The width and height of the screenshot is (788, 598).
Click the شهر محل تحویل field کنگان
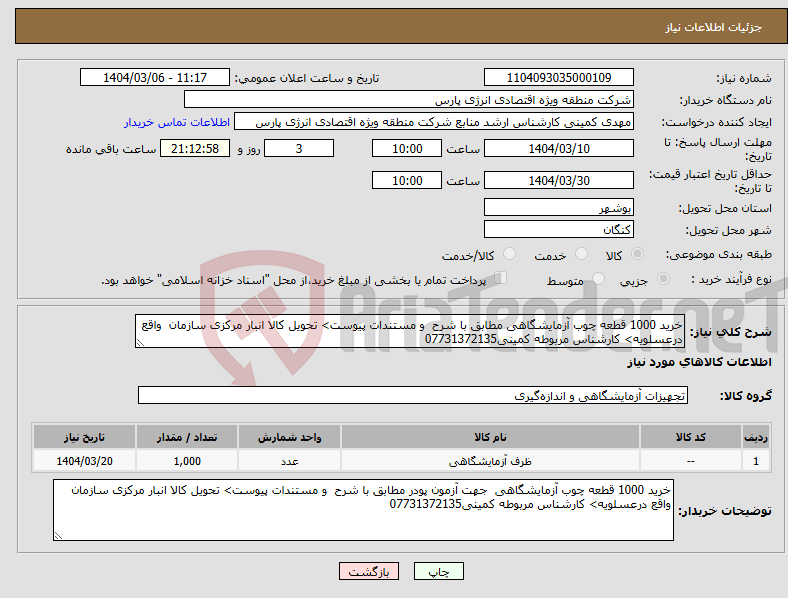tap(558, 229)
